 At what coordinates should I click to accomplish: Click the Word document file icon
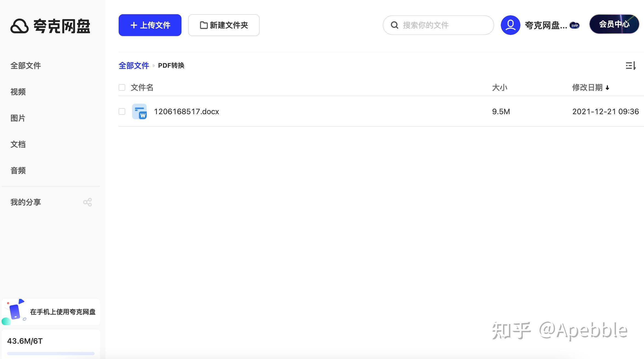[139, 111]
